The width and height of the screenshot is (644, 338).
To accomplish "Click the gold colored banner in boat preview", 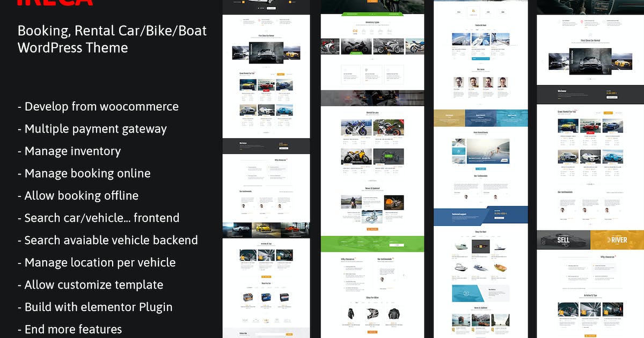I will [x=449, y=117].
